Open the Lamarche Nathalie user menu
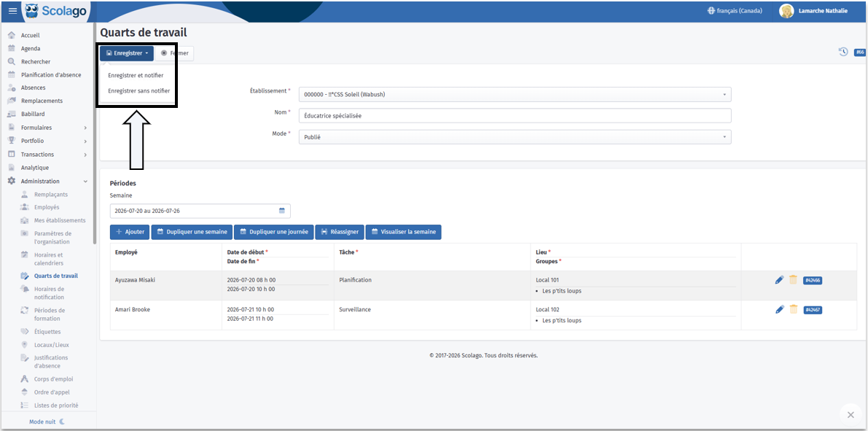This screenshot has width=868, height=431. click(813, 11)
